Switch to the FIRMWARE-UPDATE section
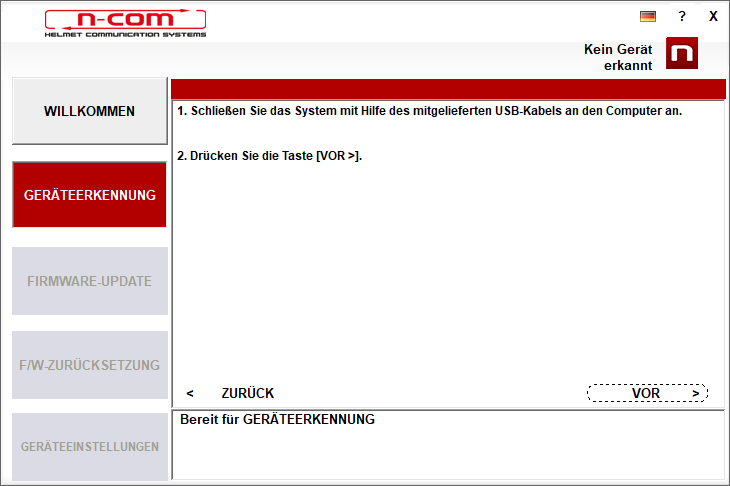Viewport: 730px width, 486px height. click(x=90, y=281)
